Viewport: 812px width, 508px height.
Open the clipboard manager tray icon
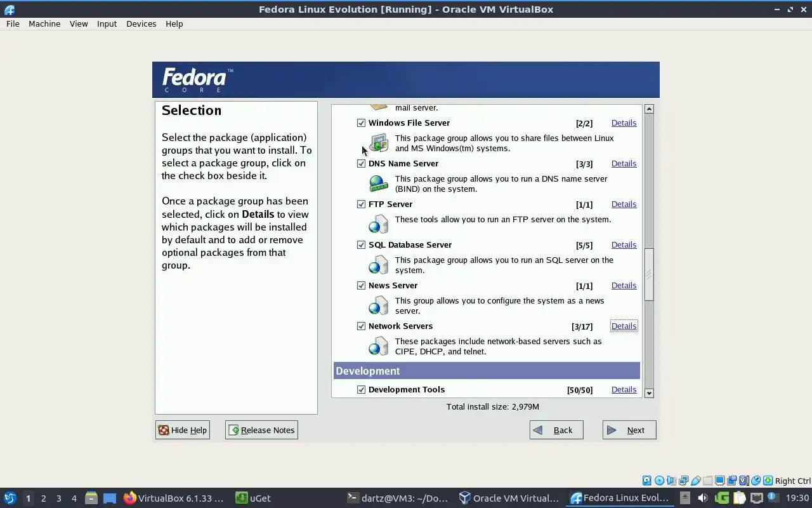coord(740,498)
